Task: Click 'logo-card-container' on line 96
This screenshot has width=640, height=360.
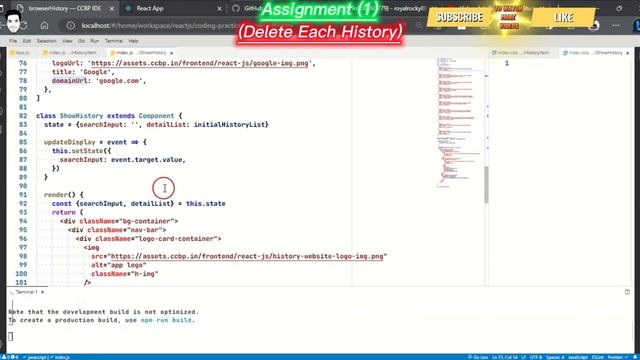Action: coord(176,239)
